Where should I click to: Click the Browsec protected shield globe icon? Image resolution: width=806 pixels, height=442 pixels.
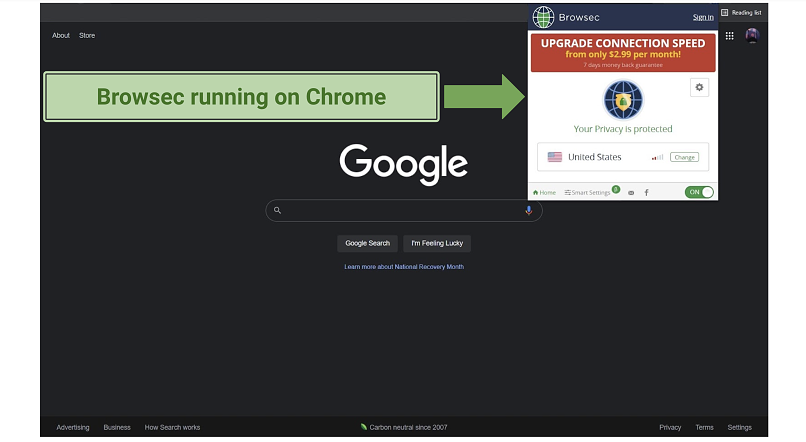[x=622, y=100]
